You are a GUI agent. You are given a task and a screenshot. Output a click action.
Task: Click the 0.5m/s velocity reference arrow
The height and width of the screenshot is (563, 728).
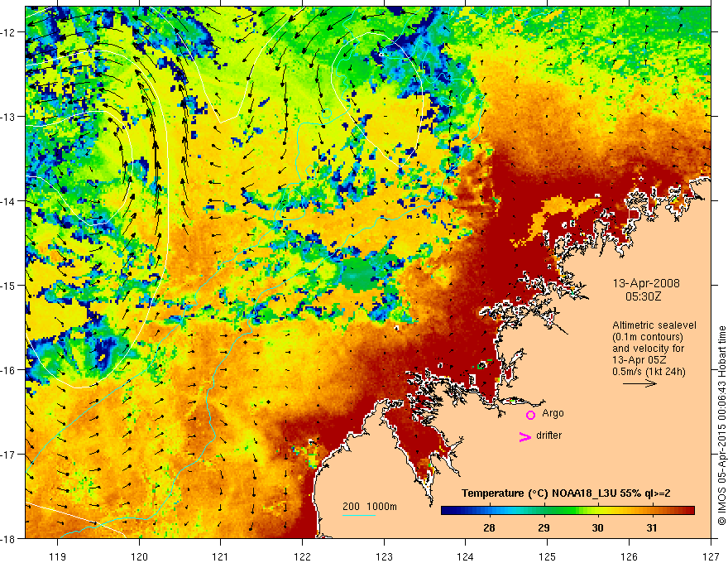pos(639,383)
